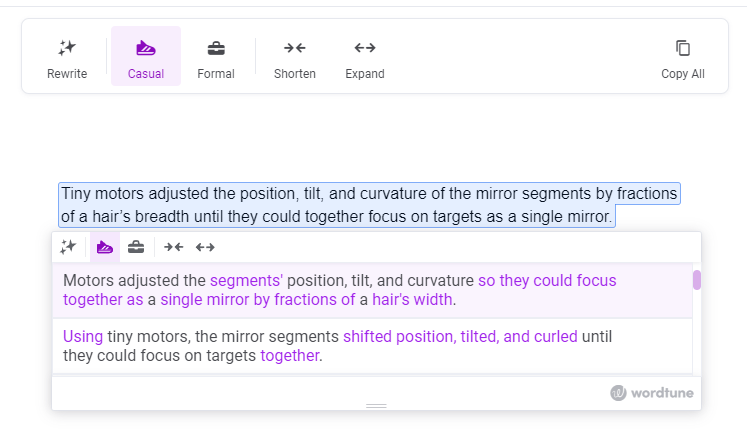Click the Shorten arrows icon in top toolbar
Viewport: 747px width, 437px height.
294,48
